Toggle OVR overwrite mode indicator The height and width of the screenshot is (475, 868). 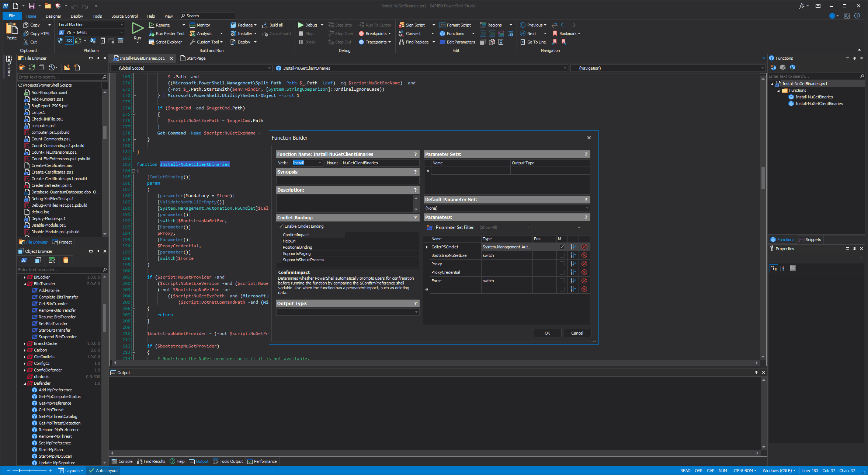tap(698, 471)
